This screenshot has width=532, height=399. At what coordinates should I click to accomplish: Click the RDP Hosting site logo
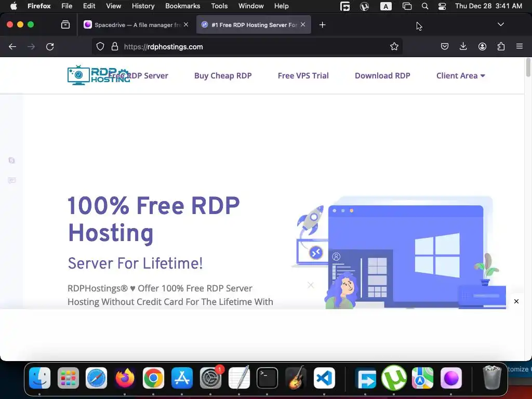pos(98,75)
